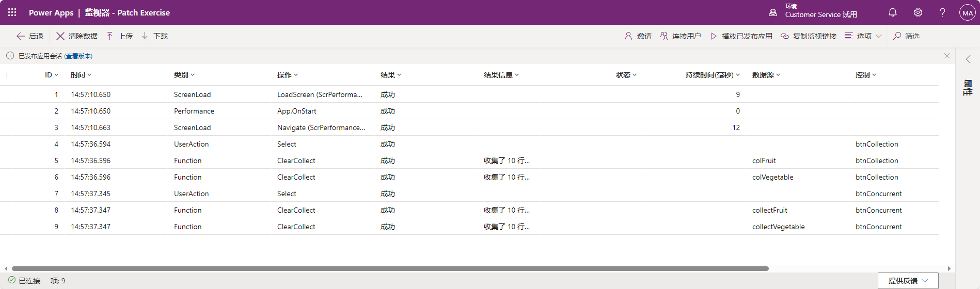Screen dimensions: 980x289
Task: Open the 时间 column header menu
Action: click(81, 75)
